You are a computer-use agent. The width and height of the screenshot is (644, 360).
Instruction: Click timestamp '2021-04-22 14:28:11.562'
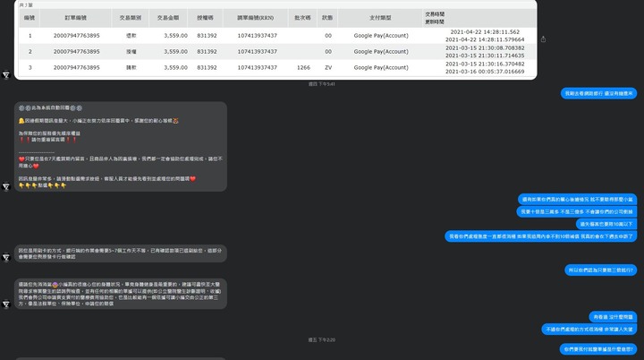[485, 32]
